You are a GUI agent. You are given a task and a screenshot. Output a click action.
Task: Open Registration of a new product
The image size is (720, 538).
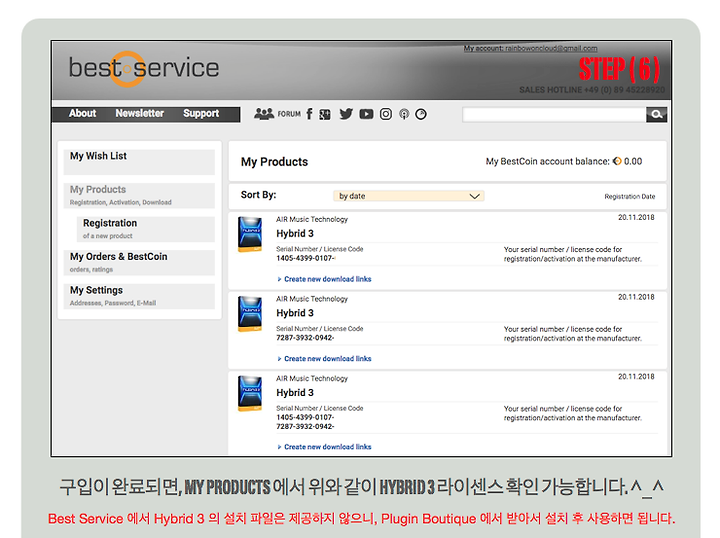click(146, 229)
